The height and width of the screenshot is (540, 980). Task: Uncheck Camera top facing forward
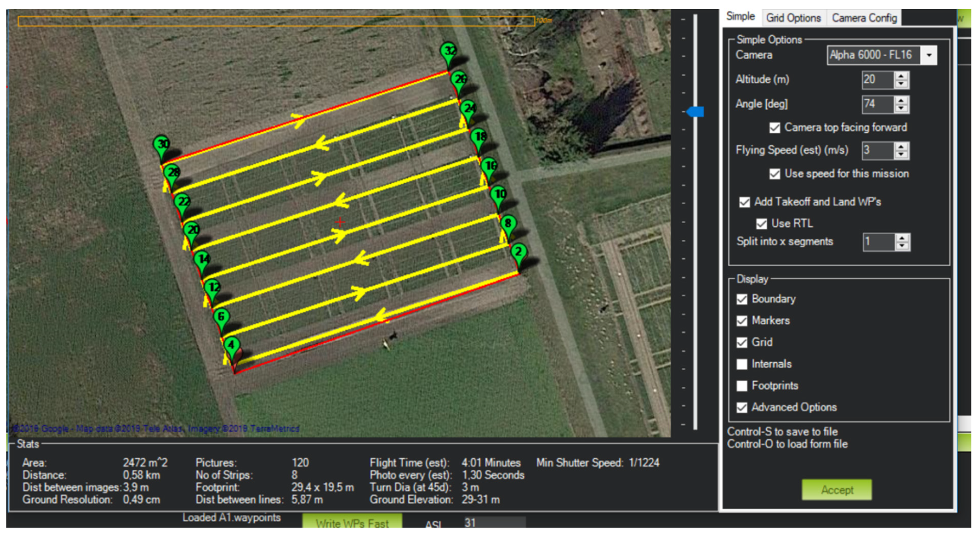coord(775,128)
